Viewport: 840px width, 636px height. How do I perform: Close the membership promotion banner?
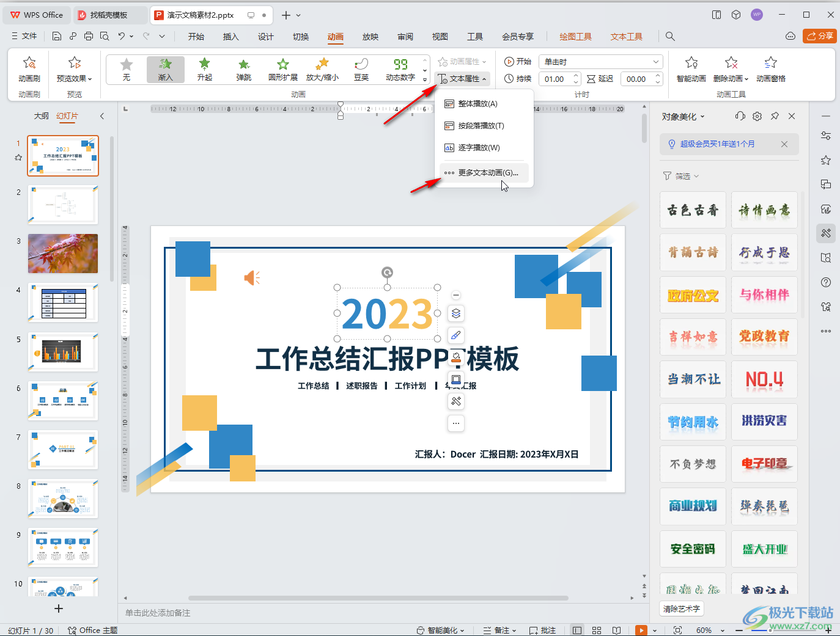pyautogui.click(x=784, y=144)
